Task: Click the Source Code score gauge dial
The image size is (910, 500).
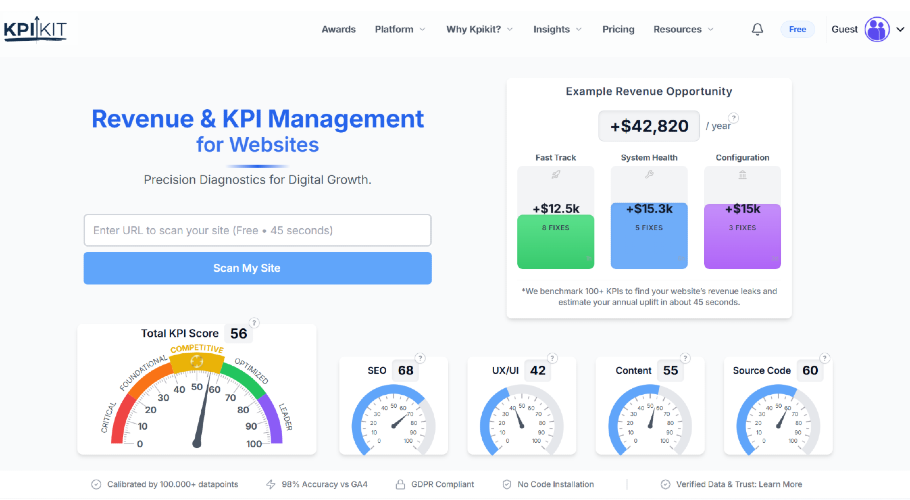Action: [778, 420]
